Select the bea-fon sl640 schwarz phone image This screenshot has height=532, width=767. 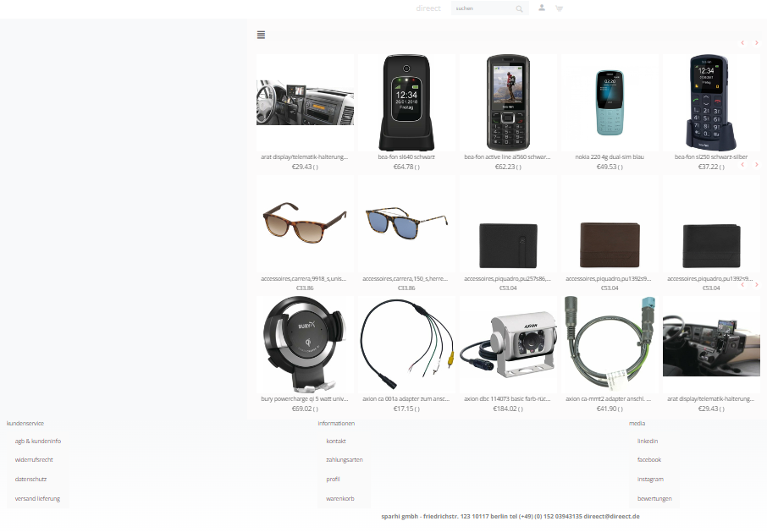406,102
